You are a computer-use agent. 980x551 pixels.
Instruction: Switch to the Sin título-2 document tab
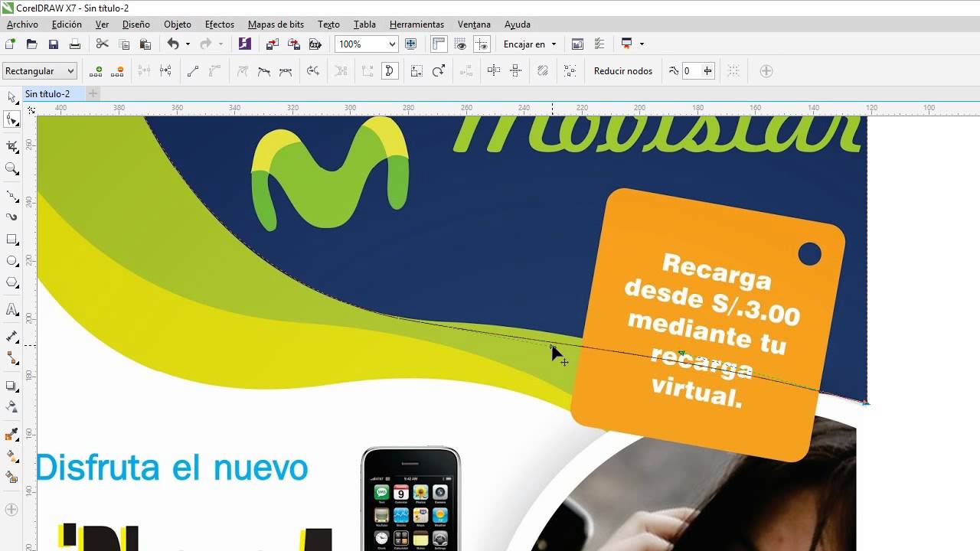[47, 94]
